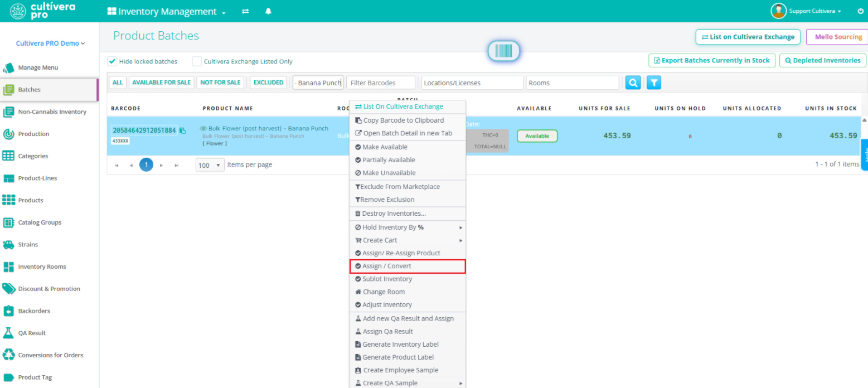Open QA Result in sidebar
This screenshot has height=388, width=868.
(x=49, y=333)
